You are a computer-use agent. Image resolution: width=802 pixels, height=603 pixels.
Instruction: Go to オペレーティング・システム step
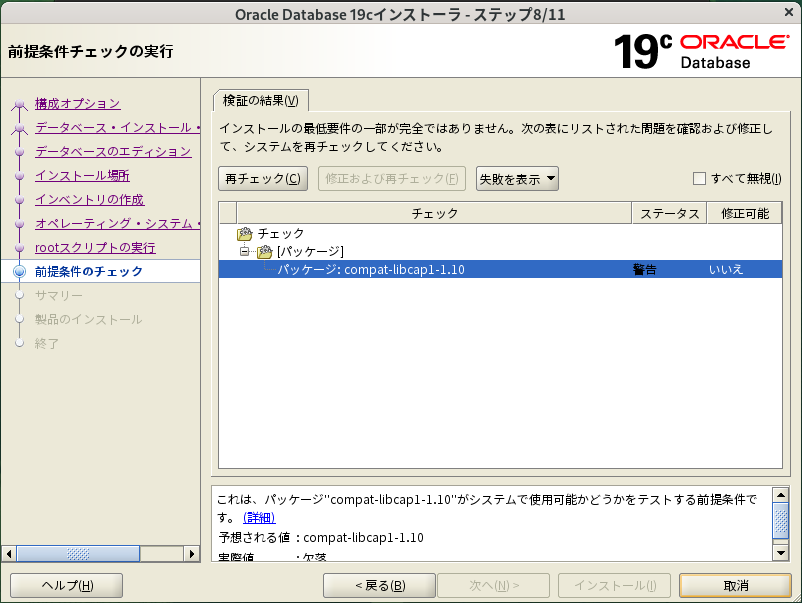[x=118, y=224]
